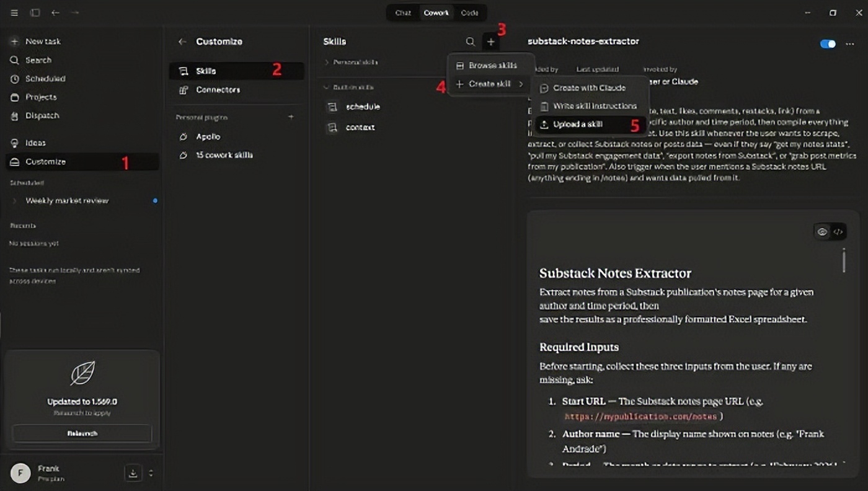This screenshot has height=491, width=868.
Task: Open Dispatch in the sidebar
Action: point(82,116)
